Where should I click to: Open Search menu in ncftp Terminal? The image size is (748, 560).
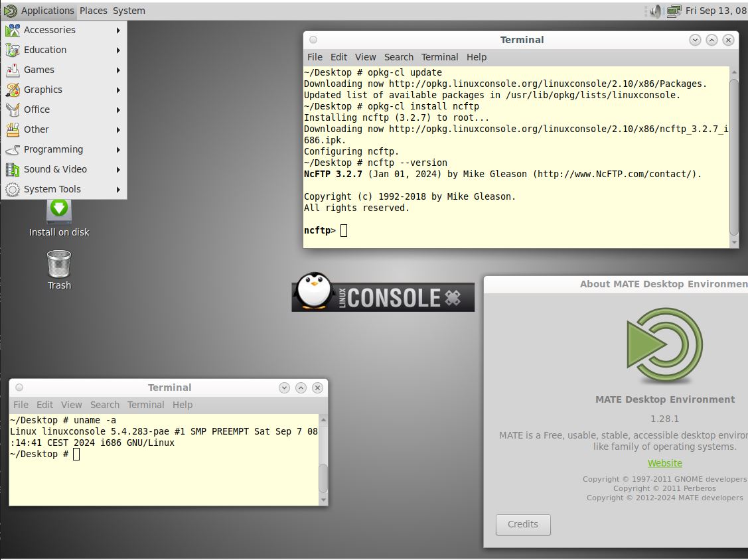[x=399, y=57]
